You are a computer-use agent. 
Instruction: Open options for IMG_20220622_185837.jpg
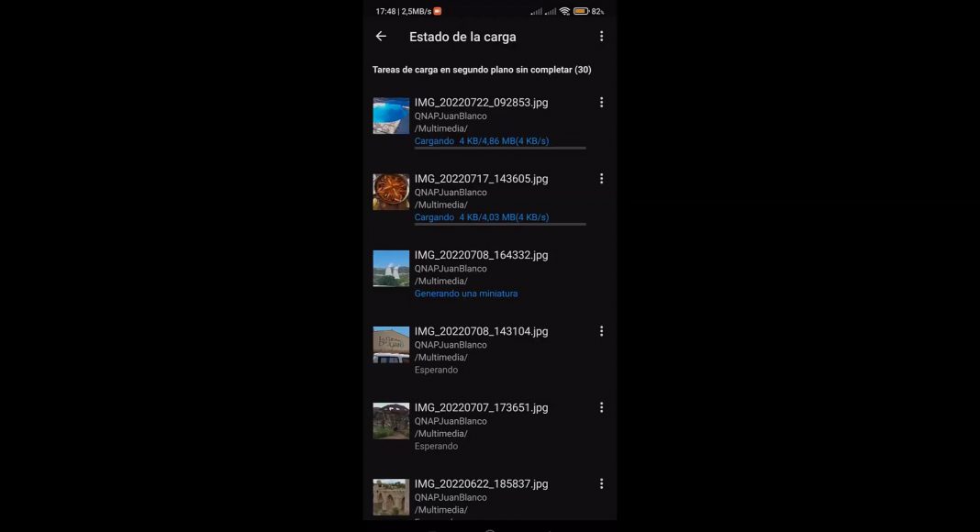point(601,483)
